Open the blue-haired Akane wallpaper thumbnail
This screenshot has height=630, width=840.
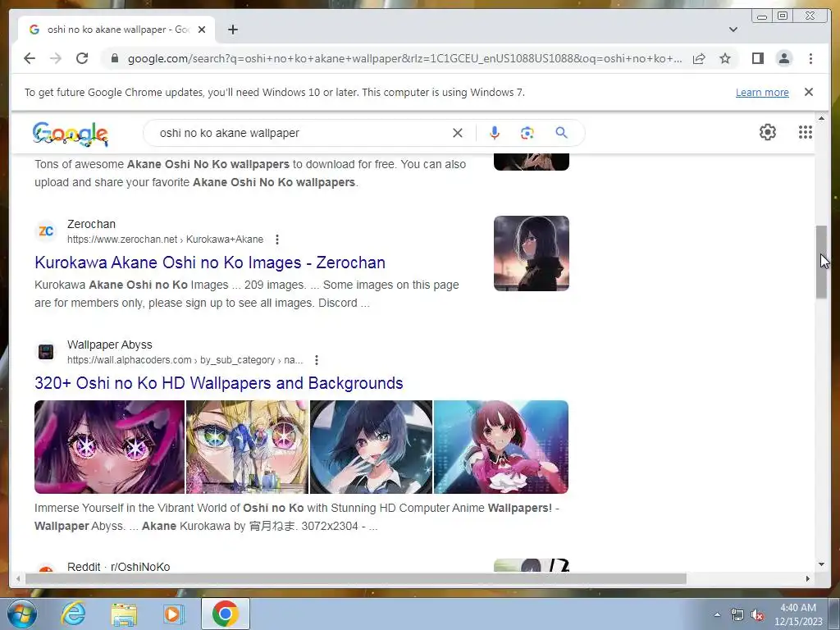pyautogui.click(x=372, y=447)
